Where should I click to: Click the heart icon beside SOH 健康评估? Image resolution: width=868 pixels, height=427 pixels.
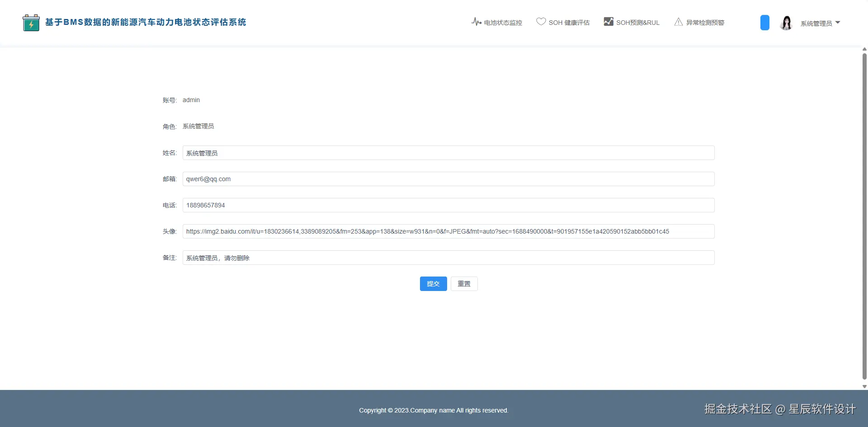click(541, 22)
